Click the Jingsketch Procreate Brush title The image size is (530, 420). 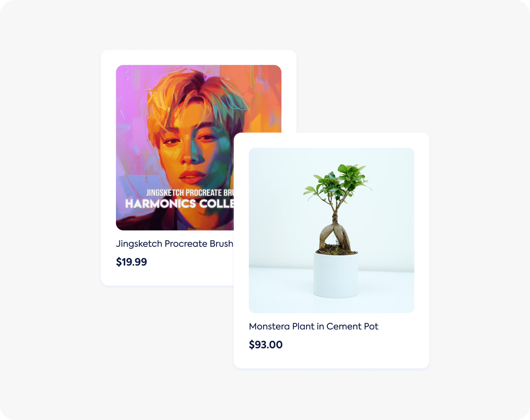click(x=175, y=244)
